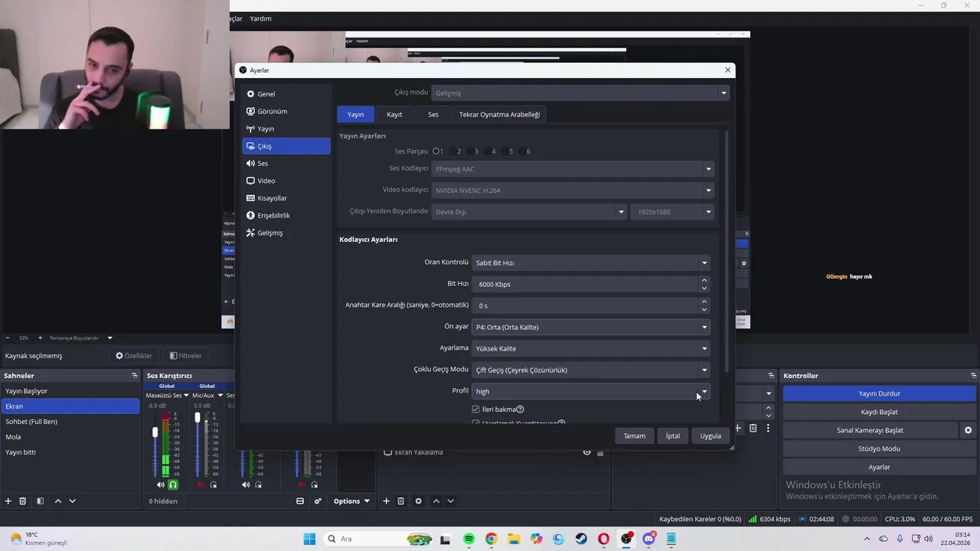Click the Tamam button
This screenshot has width=980, height=551.
point(634,435)
